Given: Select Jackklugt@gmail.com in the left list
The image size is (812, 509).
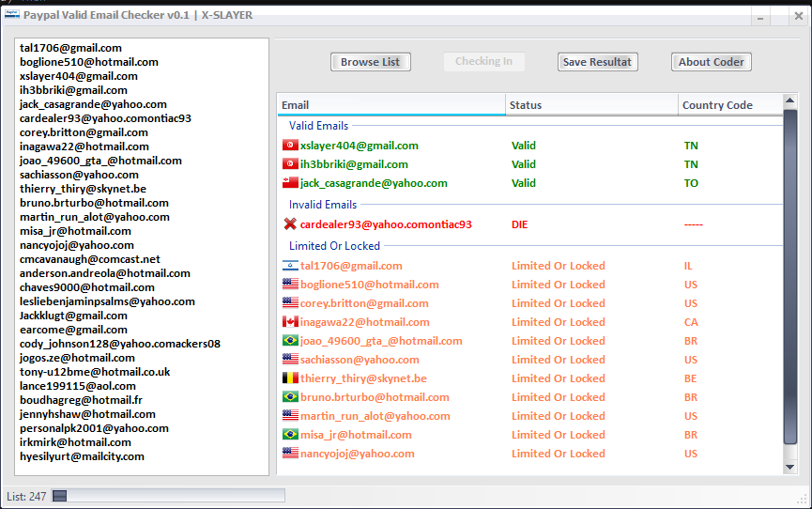Looking at the screenshot, I should [x=73, y=316].
